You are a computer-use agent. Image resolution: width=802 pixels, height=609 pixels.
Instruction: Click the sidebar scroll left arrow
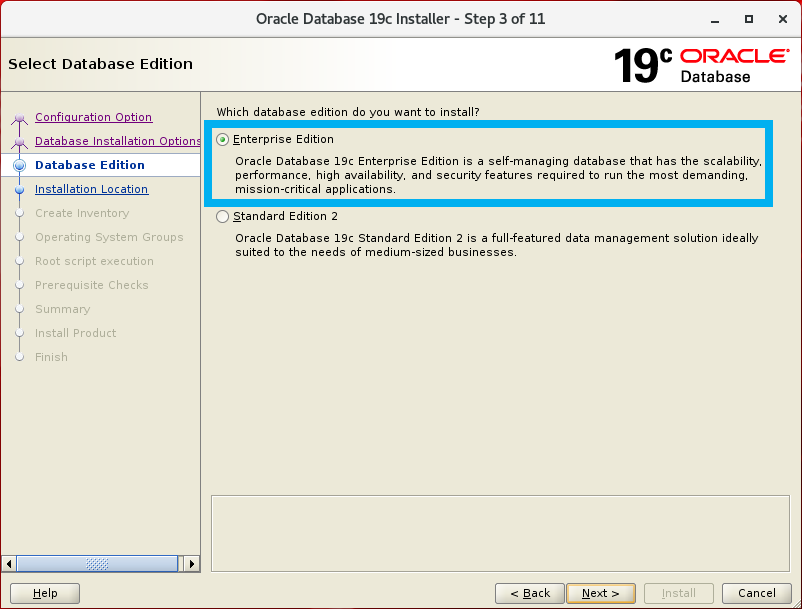9,564
